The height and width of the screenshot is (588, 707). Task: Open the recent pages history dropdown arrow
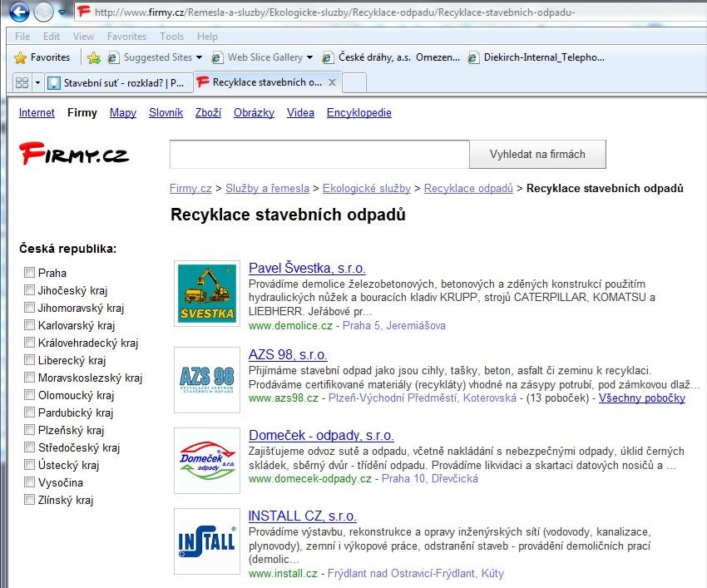[x=62, y=12]
